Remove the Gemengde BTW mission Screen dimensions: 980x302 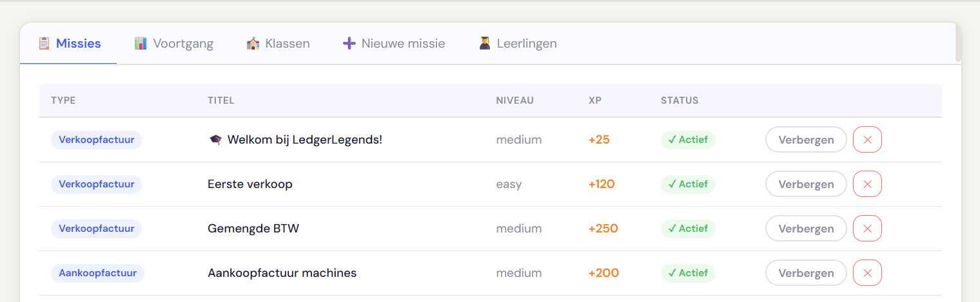coord(867,229)
